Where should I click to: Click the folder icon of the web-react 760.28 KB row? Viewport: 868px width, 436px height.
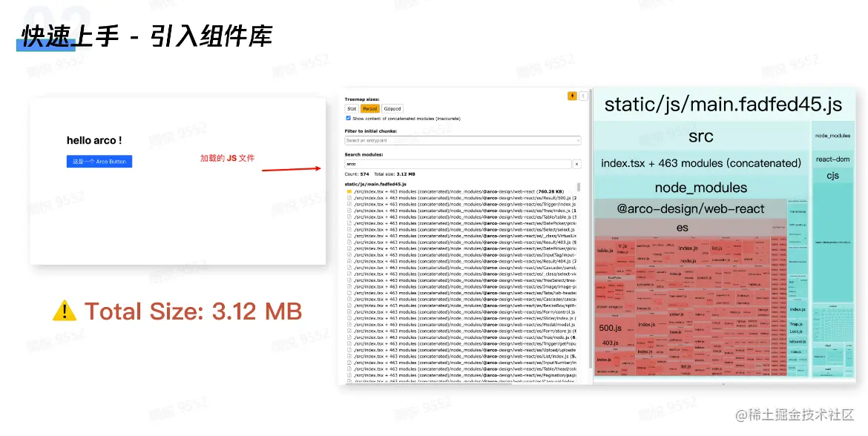(x=349, y=191)
